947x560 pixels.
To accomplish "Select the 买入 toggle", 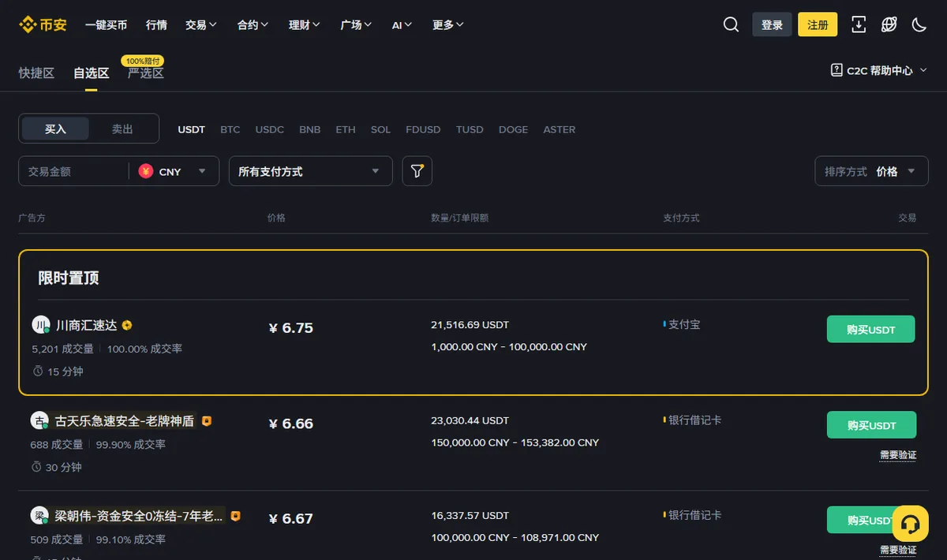I will point(55,129).
